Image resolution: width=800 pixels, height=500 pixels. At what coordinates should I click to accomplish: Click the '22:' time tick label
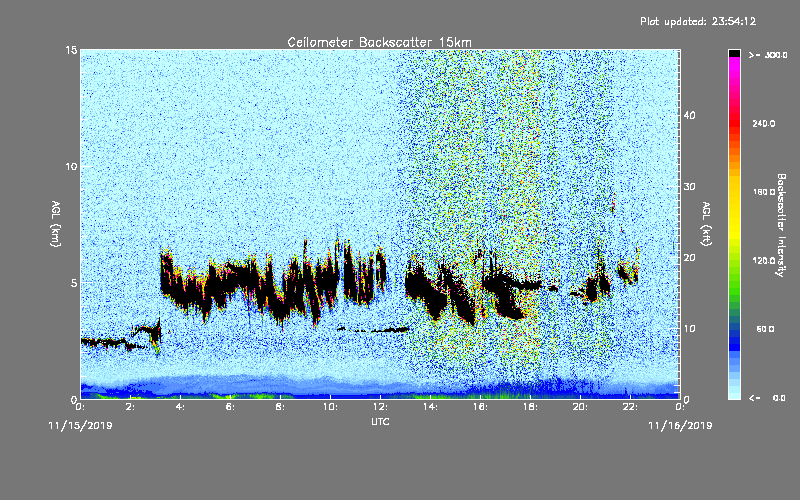631,407
